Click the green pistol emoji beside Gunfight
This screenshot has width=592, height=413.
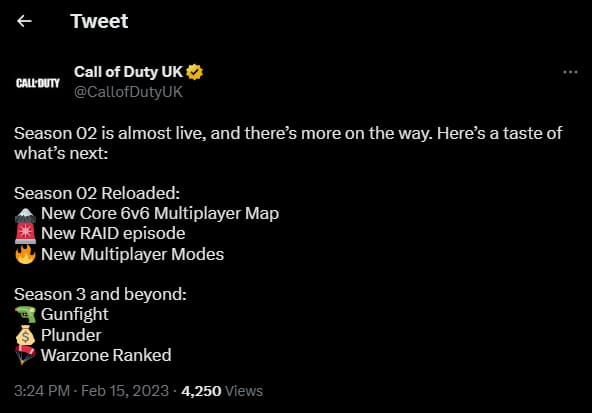(x=25, y=314)
